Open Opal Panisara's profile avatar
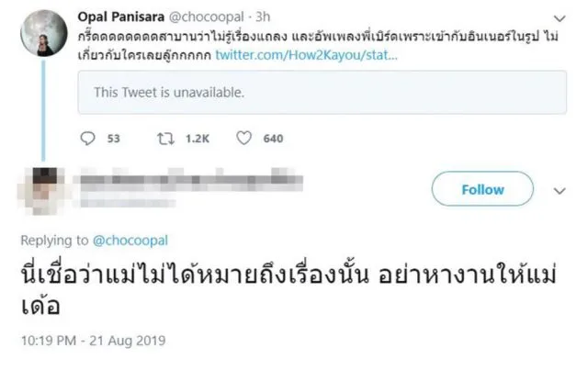 point(41,27)
